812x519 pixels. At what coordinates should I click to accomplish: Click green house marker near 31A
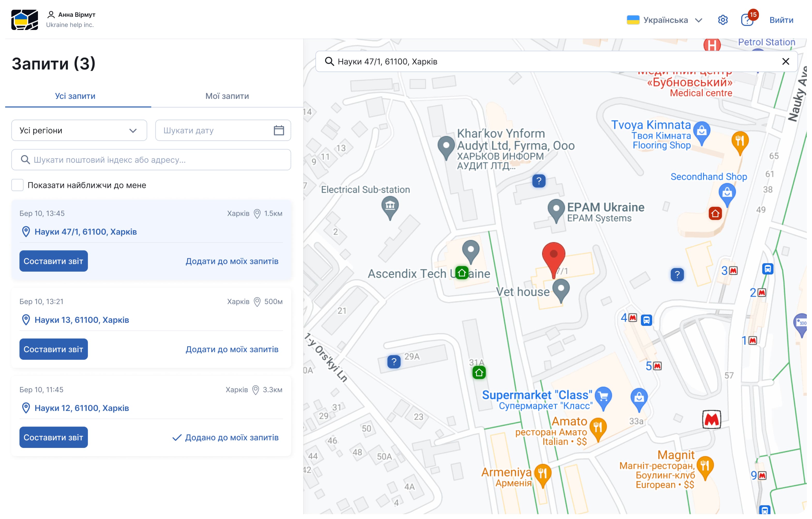[x=479, y=373]
